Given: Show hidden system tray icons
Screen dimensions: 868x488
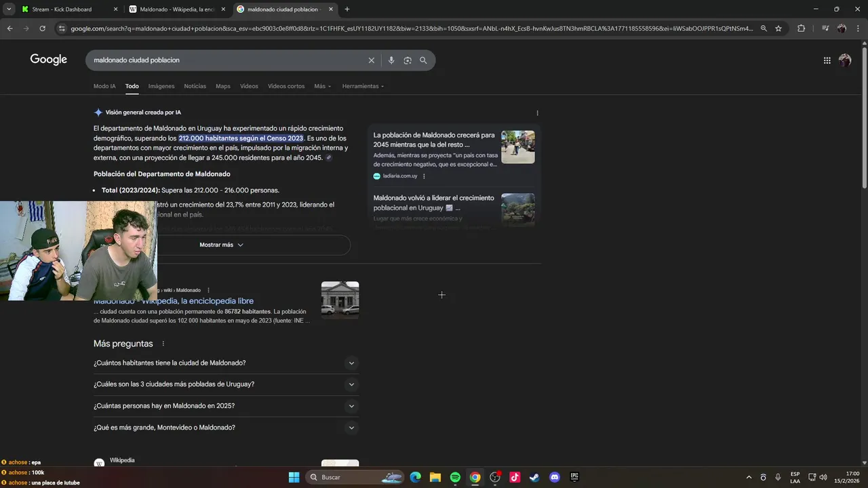Looking at the screenshot, I should point(749,477).
